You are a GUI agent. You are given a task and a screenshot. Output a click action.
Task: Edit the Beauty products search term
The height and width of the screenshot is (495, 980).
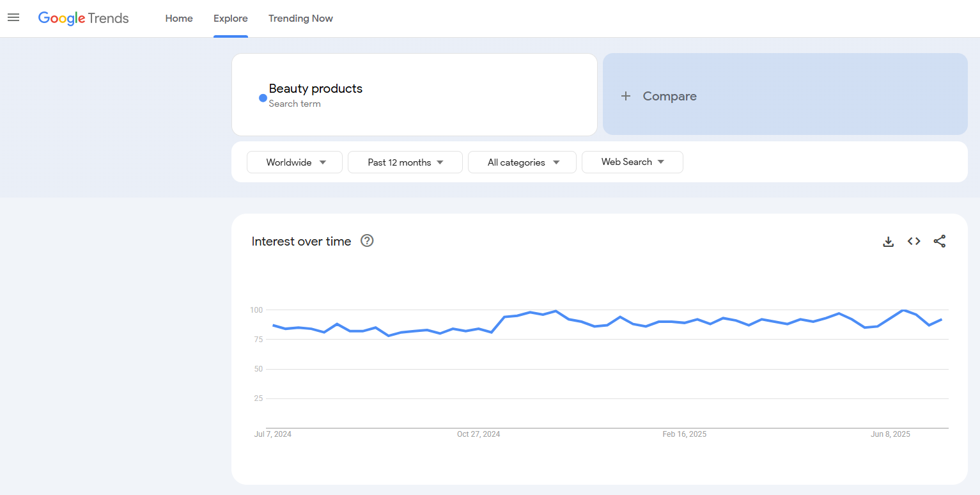click(316, 89)
